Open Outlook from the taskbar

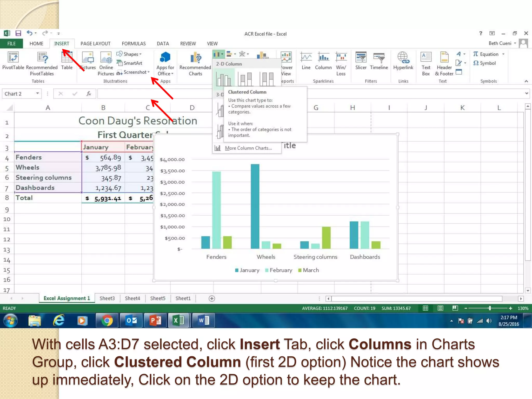click(131, 321)
